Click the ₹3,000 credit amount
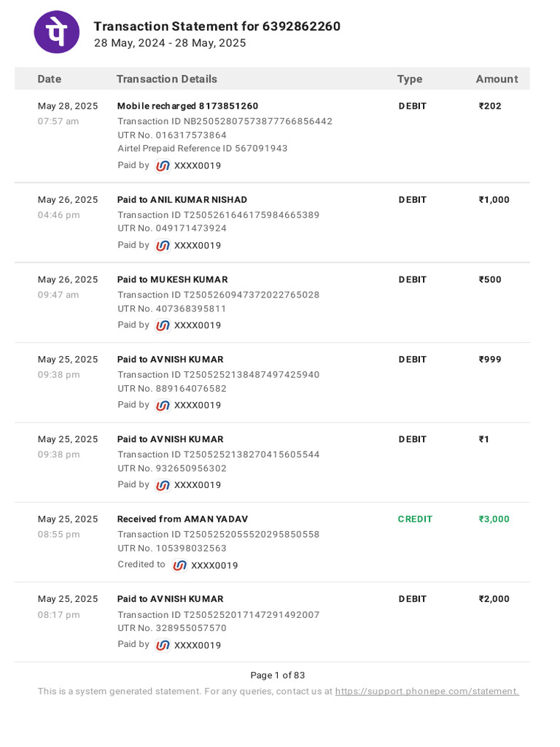The image size is (560, 747). pyautogui.click(x=494, y=519)
